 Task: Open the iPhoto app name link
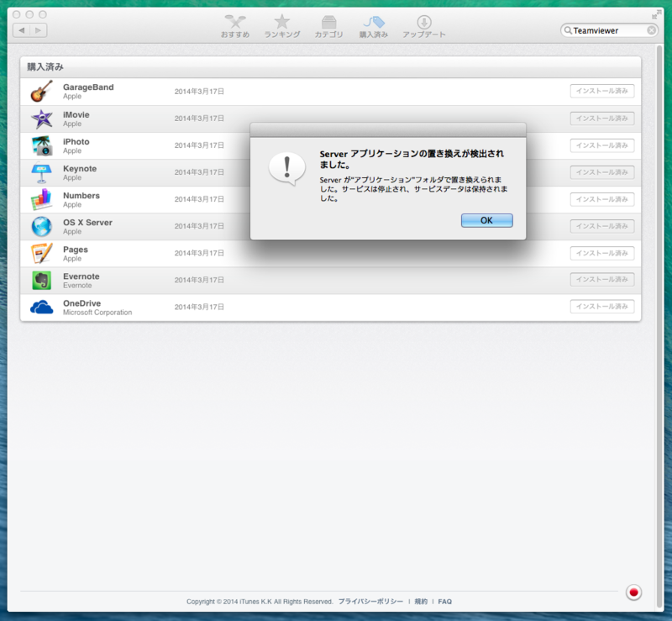tap(76, 141)
